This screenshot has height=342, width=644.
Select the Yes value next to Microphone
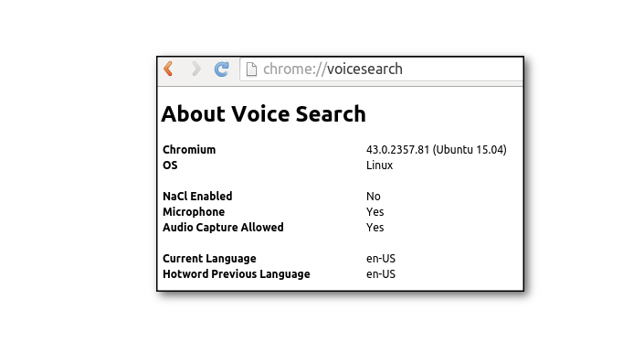(375, 212)
